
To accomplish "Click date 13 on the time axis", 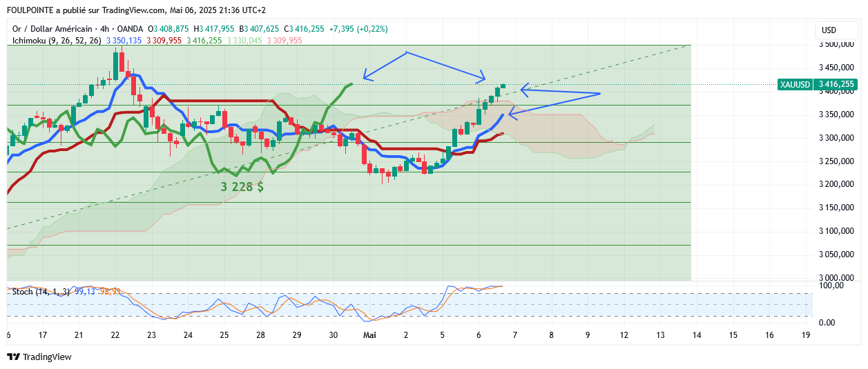I will (660, 335).
